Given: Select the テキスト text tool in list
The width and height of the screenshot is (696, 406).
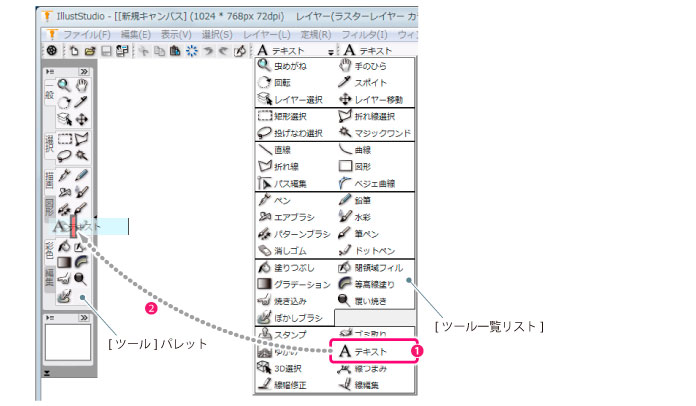Looking at the screenshot, I should pos(370,351).
